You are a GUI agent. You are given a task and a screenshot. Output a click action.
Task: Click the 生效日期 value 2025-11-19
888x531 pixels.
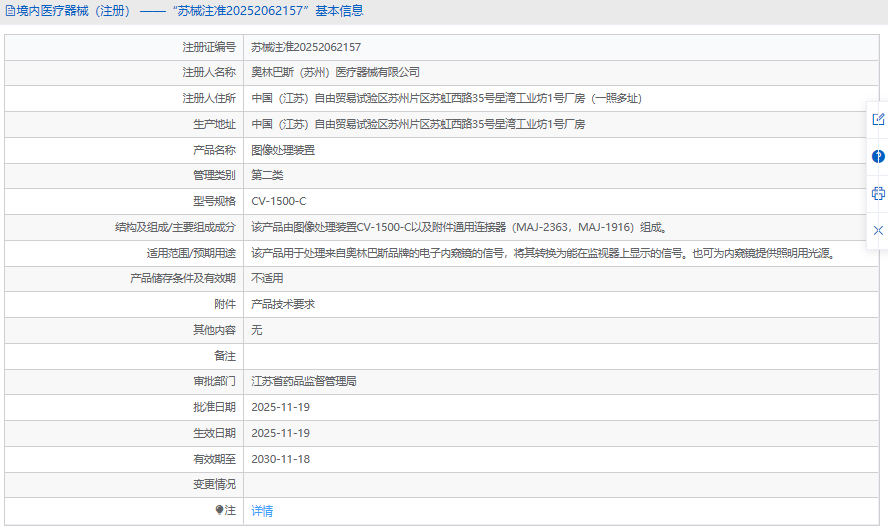280,433
